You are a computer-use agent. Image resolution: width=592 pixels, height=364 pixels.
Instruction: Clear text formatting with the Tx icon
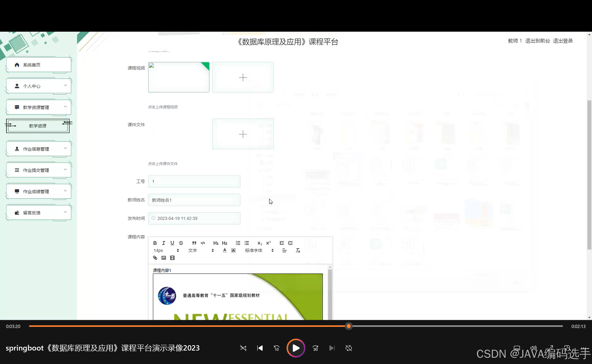click(298, 250)
